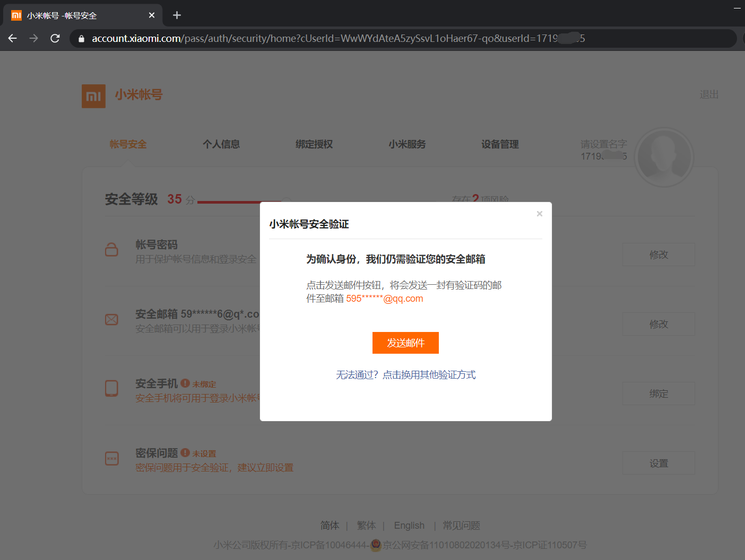
Task: Open a new browser tab with the plus icon
Action: pos(177,15)
